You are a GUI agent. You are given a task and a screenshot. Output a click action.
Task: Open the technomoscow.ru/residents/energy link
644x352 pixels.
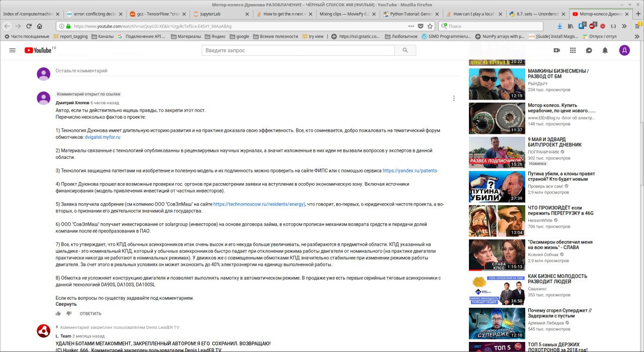click(259, 204)
